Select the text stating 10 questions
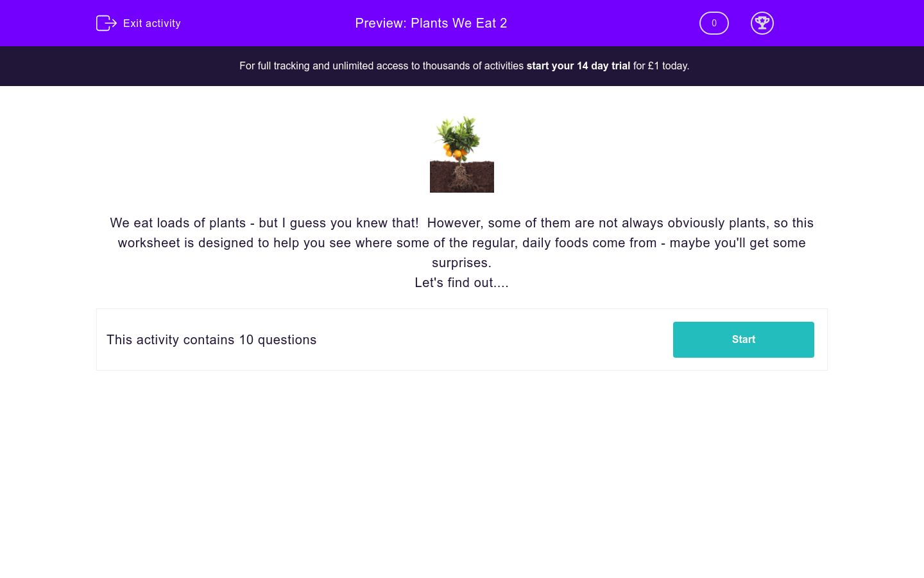The image size is (924, 578). pyautogui.click(x=212, y=340)
